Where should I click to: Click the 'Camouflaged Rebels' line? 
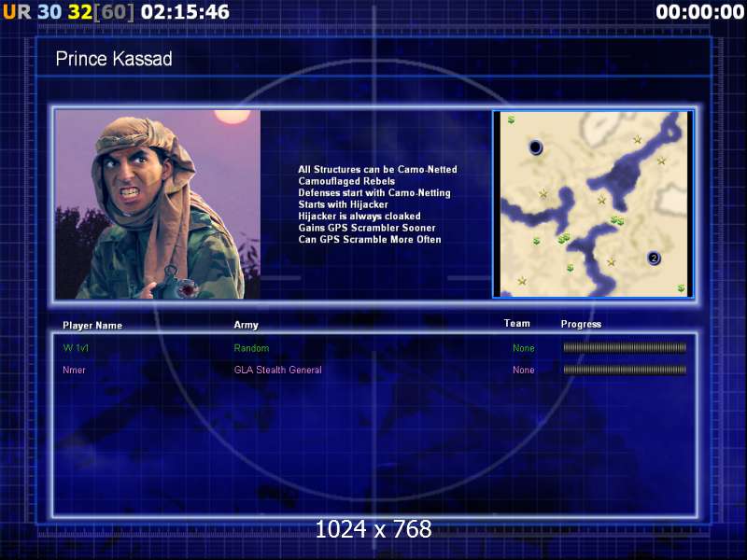[346, 181]
